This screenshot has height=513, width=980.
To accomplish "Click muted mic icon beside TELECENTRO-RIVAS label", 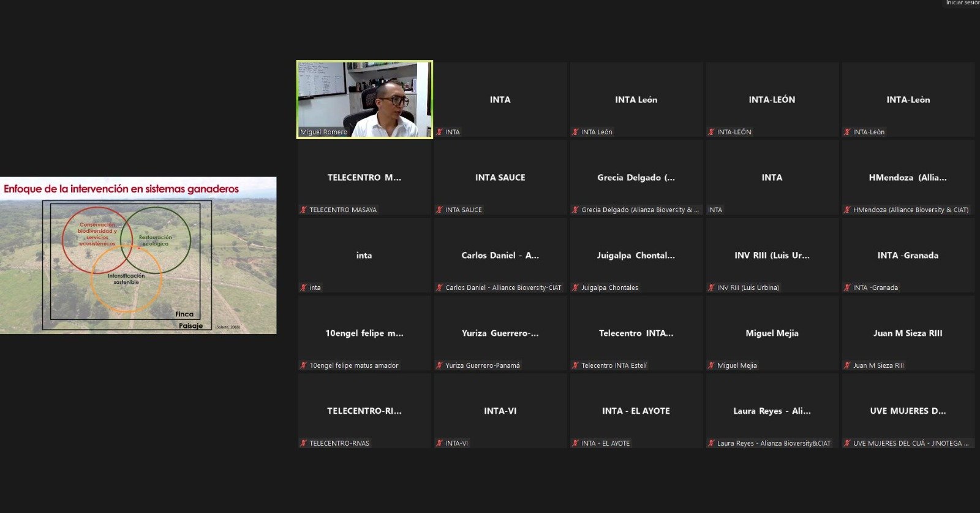I will pyautogui.click(x=303, y=443).
